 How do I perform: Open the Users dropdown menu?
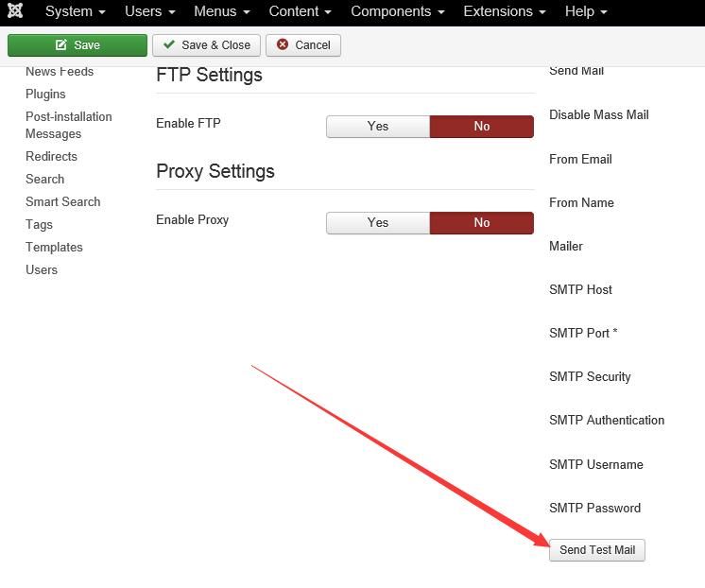tap(149, 11)
